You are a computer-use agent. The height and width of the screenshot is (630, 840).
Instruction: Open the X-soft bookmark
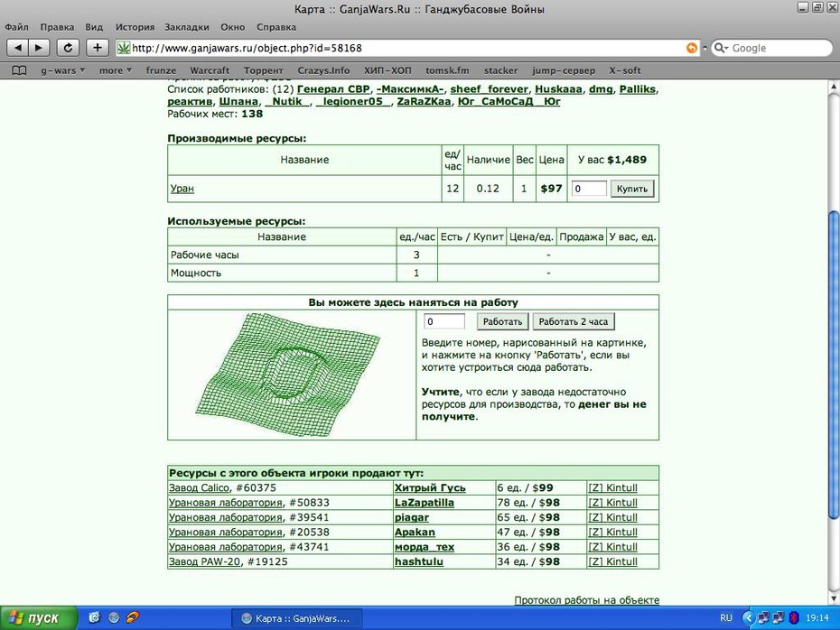pyautogui.click(x=625, y=70)
